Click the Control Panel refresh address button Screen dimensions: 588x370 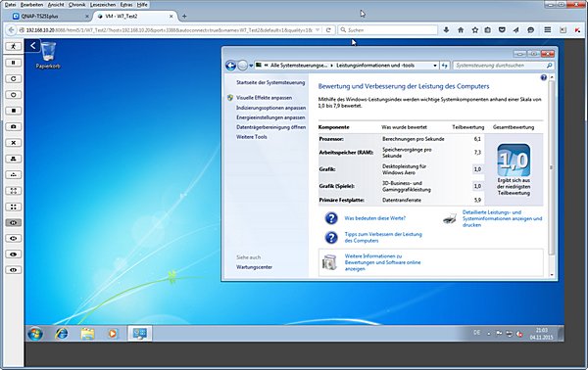(x=444, y=66)
